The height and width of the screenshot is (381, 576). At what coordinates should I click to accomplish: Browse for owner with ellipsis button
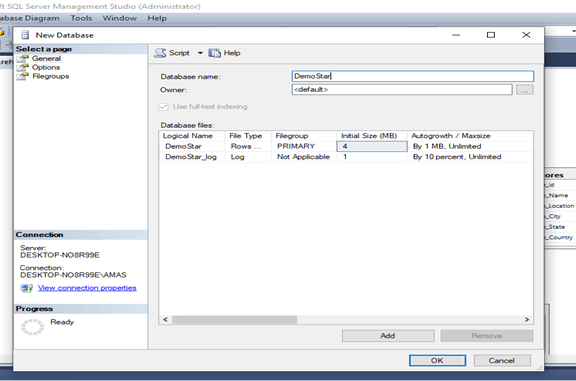(x=525, y=89)
